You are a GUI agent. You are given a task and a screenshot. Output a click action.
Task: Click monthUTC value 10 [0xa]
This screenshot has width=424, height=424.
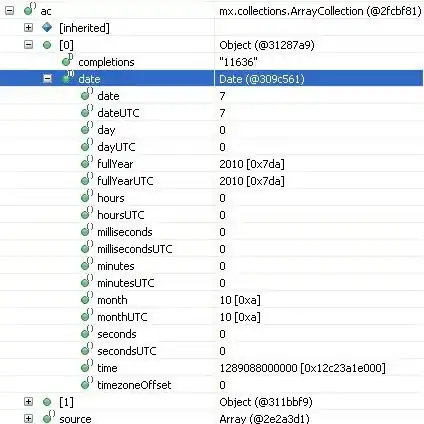pos(240,317)
